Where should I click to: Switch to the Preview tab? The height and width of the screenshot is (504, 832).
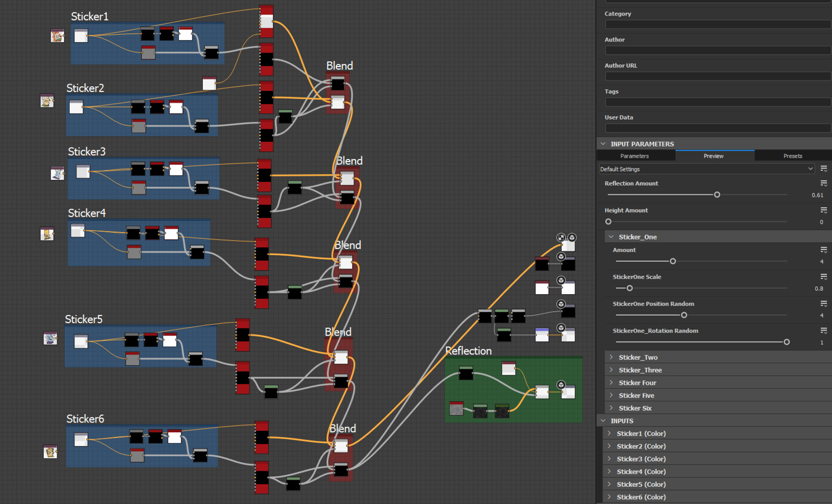coord(713,156)
